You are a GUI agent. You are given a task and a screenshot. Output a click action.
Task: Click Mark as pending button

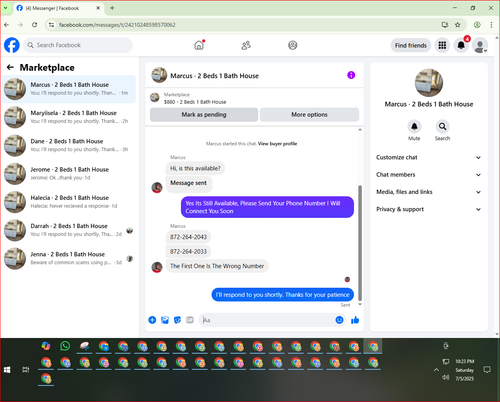click(x=204, y=115)
